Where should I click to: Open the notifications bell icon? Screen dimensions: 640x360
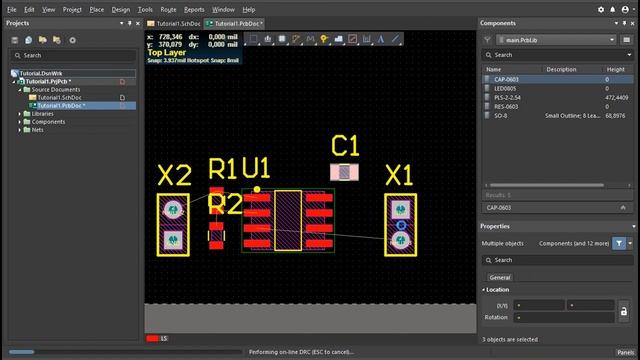tap(613, 9)
